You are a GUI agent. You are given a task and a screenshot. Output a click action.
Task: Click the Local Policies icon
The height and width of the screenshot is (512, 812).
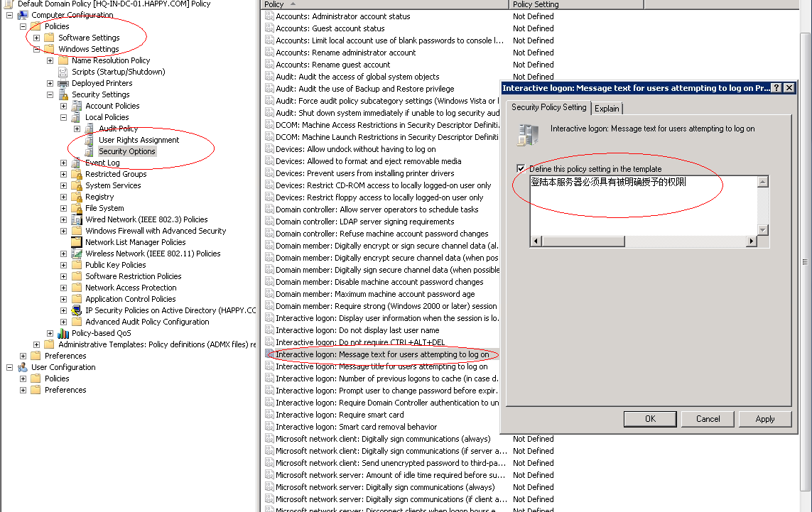(x=77, y=117)
